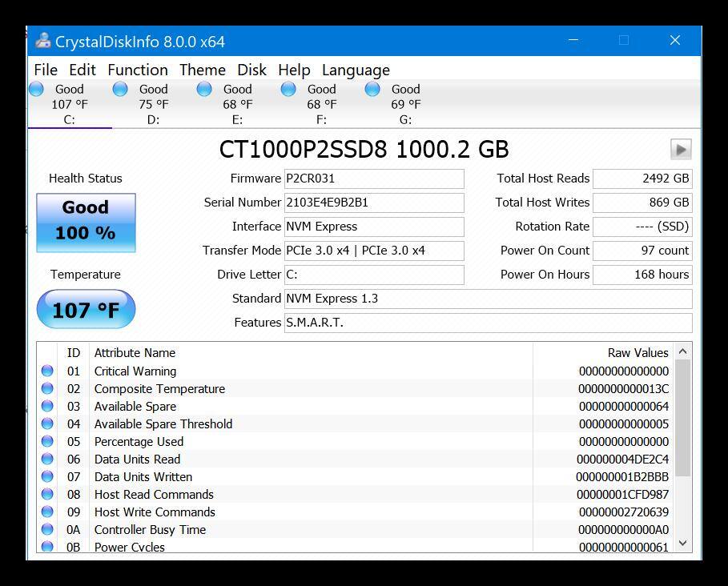Click the Good 100 % health status button

click(x=86, y=222)
